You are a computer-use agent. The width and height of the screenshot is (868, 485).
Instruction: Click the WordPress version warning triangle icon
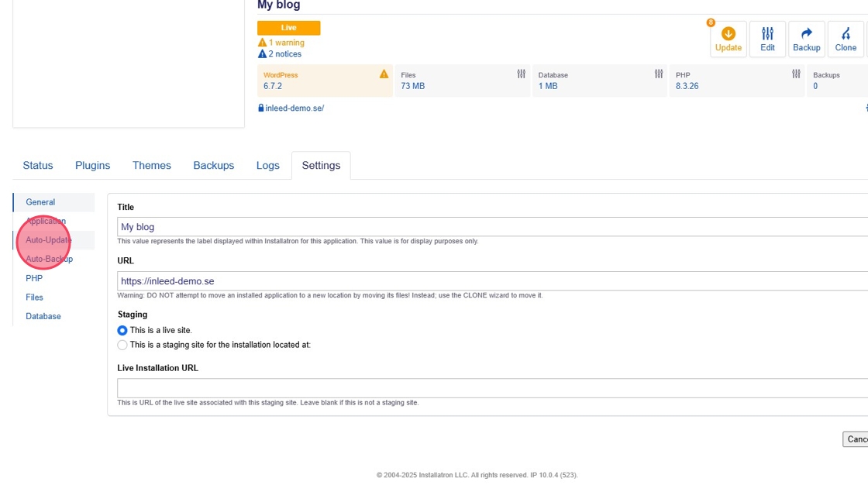click(384, 74)
